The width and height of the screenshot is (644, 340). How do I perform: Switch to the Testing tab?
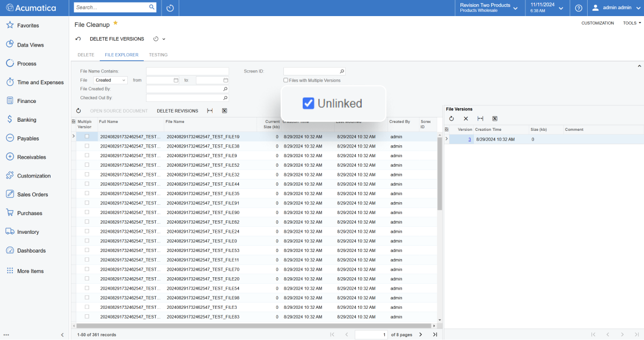click(158, 55)
